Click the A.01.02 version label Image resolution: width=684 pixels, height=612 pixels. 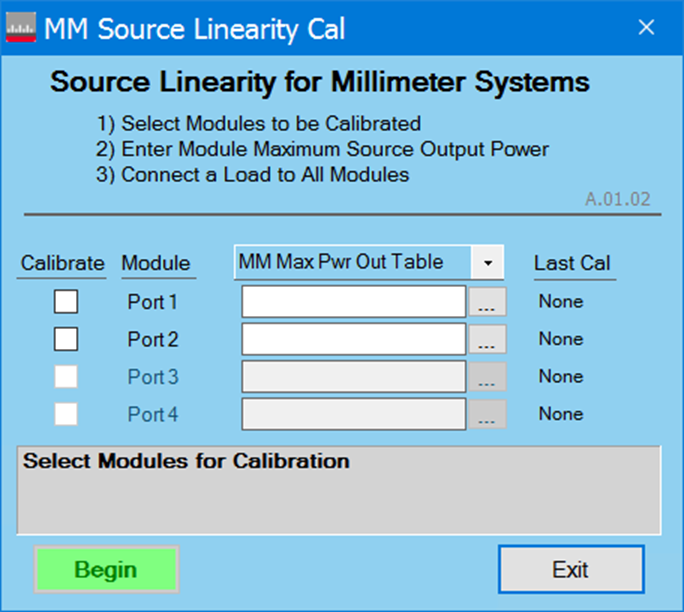click(617, 199)
